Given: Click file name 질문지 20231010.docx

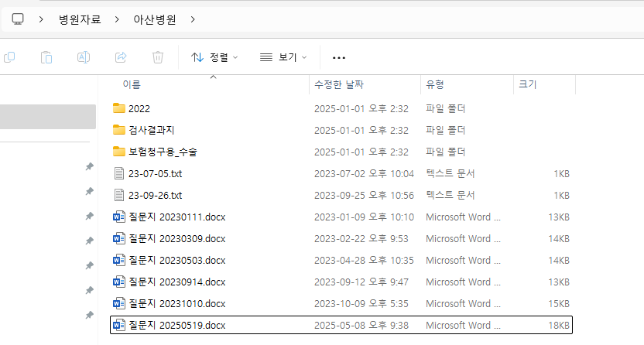Looking at the screenshot, I should (177, 304).
